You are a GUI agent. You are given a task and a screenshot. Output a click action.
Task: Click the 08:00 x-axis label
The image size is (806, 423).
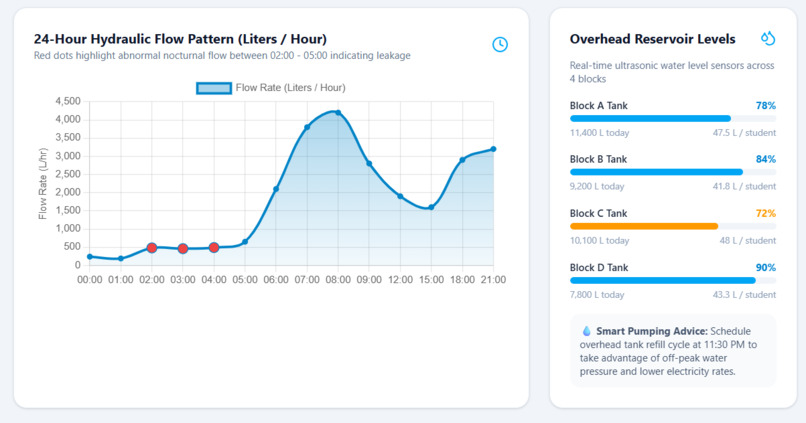coord(338,280)
